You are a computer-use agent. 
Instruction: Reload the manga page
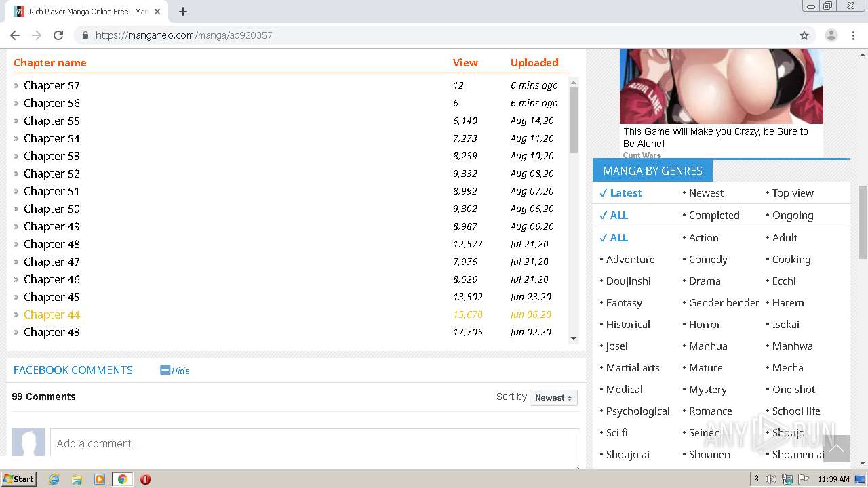(x=58, y=35)
